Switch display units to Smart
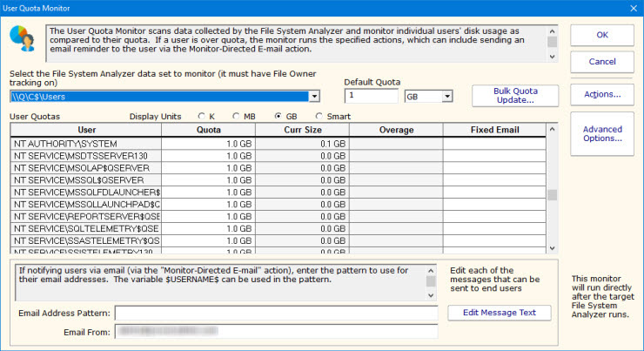The width and height of the screenshot is (644, 351). 319,116
